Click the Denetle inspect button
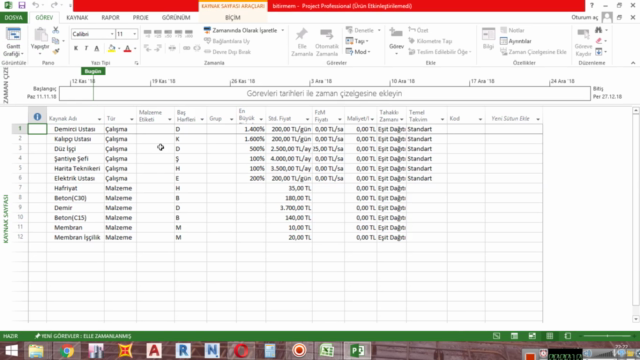This screenshot has width=640, height=360. click(x=360, y=30)
